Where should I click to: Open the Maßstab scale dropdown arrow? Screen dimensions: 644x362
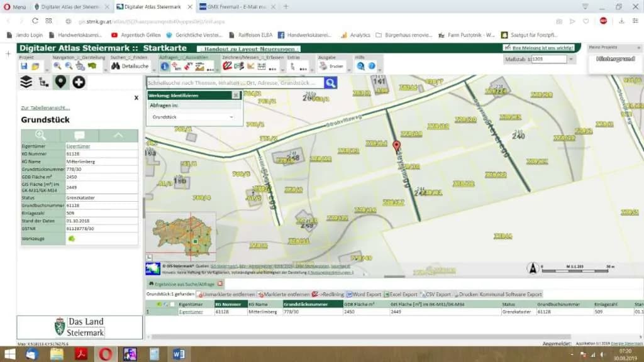tap(570, 59)
